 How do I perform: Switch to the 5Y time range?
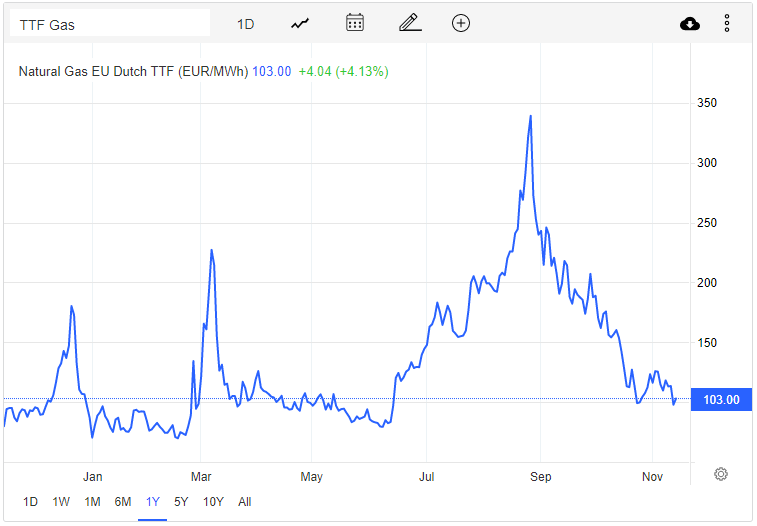181,502
